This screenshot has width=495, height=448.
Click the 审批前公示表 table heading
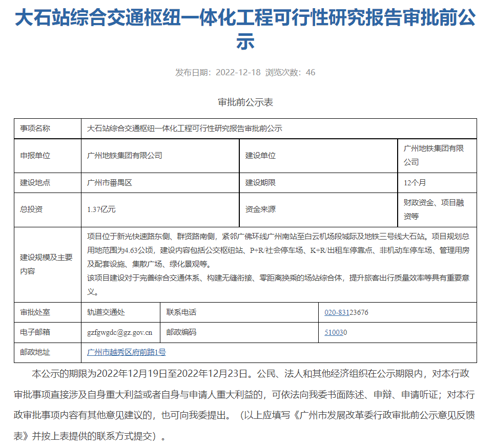click(x=245, y=102)
